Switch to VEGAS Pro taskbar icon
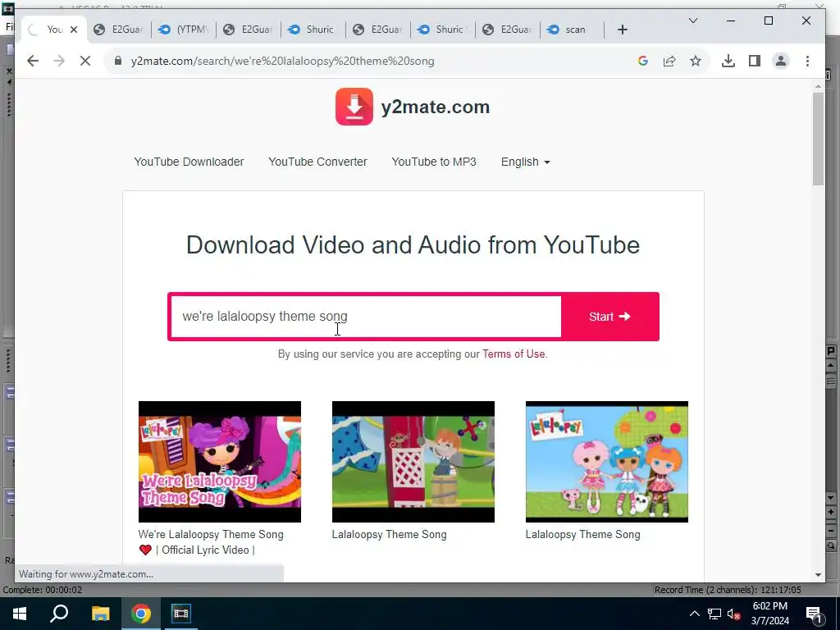Image resolution: width=840 pixels, height=630 pixels. click(x=181, y=614)
